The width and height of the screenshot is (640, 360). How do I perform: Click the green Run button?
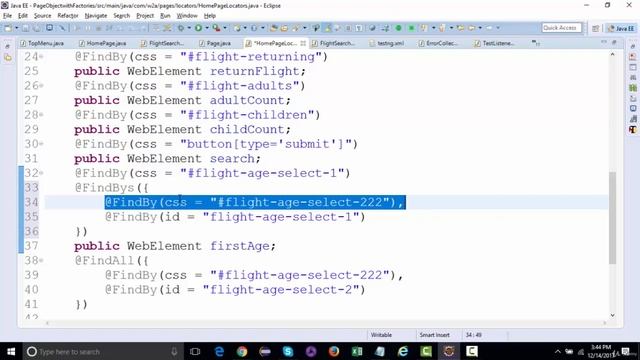[198, 28]
